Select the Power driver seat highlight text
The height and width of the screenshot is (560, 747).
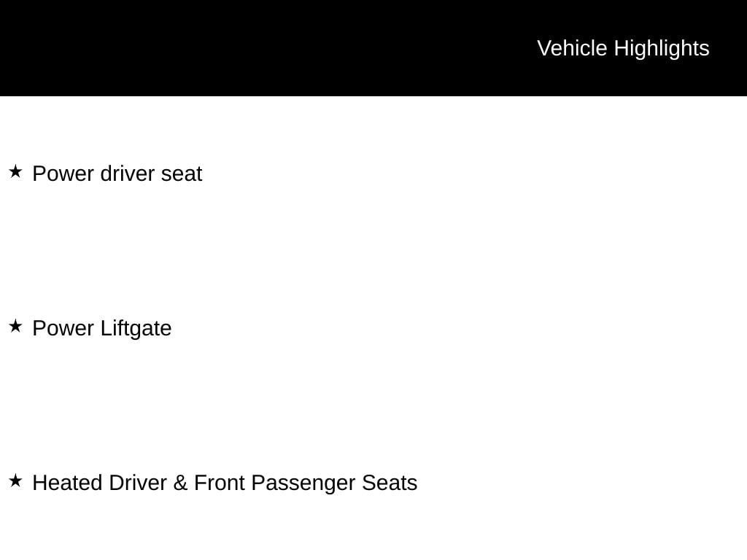[x=117, y=174]
